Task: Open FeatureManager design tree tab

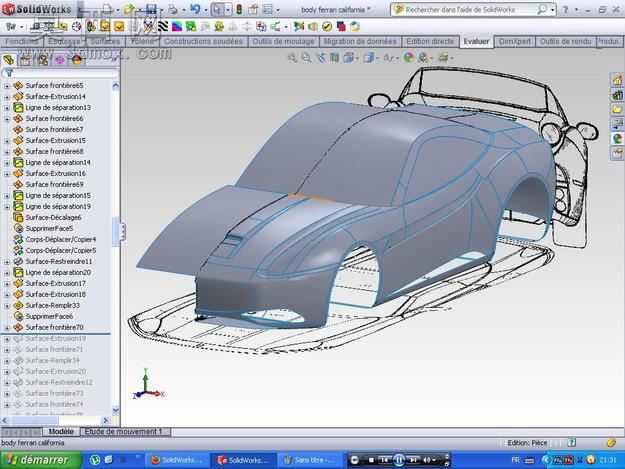Action: pyautogui.click(x=9, y=60)
